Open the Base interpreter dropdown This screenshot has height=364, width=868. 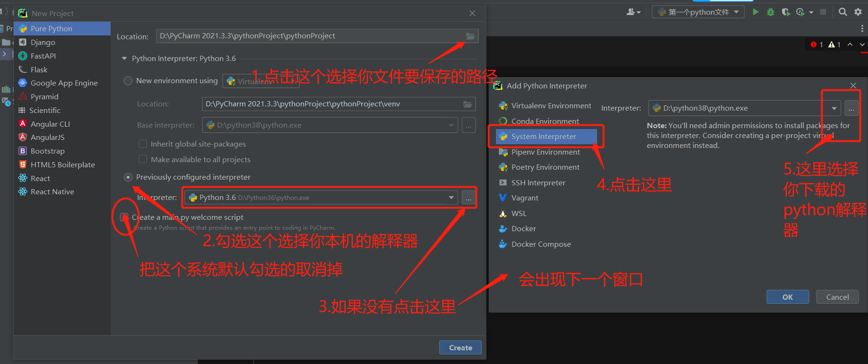pyautogui.click(x=330, y=125)
